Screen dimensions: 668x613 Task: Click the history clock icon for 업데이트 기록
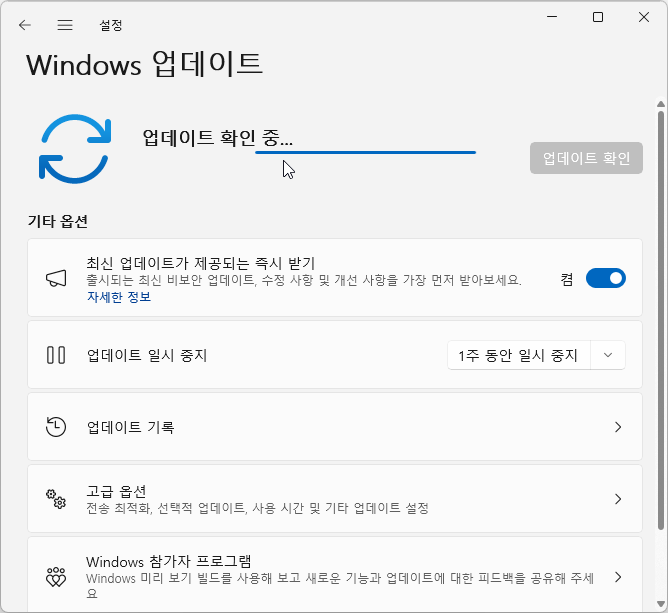tap(56, 427)
